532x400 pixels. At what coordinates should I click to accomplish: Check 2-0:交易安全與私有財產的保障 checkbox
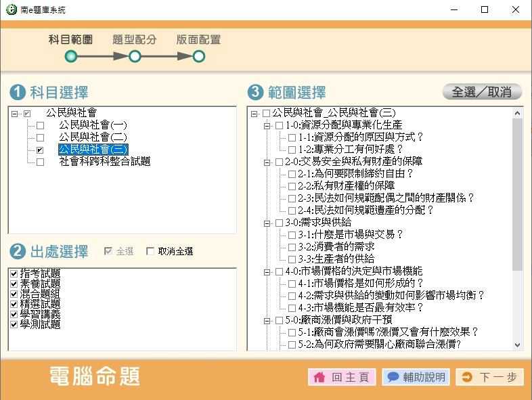tap(280, 162)
